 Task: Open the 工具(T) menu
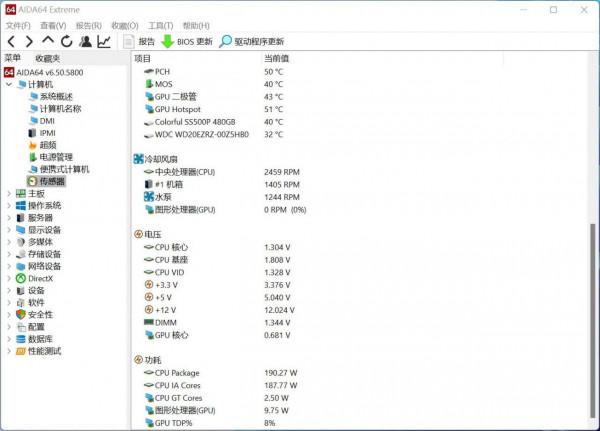coord(161,26)
